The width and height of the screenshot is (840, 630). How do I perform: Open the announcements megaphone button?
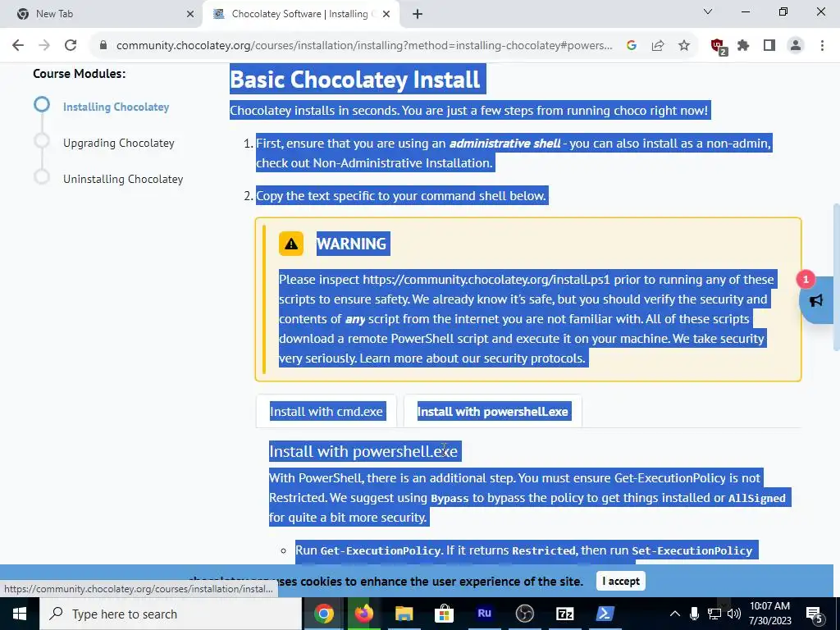coord(816,300)
